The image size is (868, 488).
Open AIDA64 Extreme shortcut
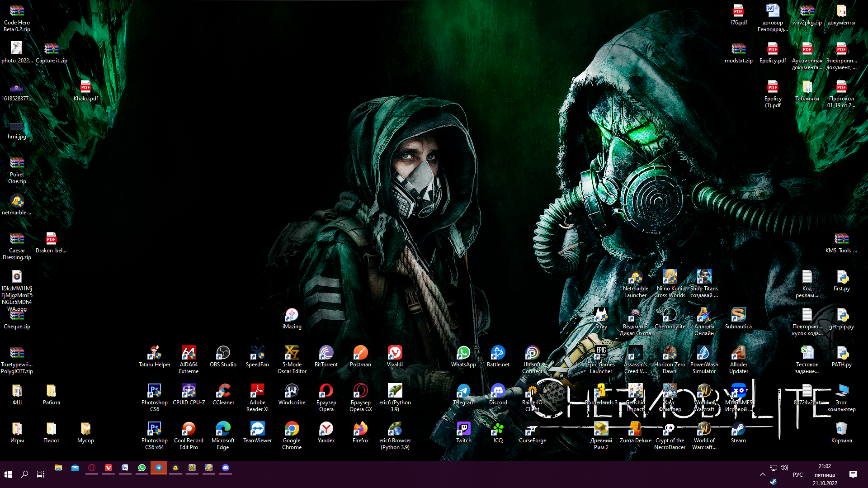[x=189, y=359]
